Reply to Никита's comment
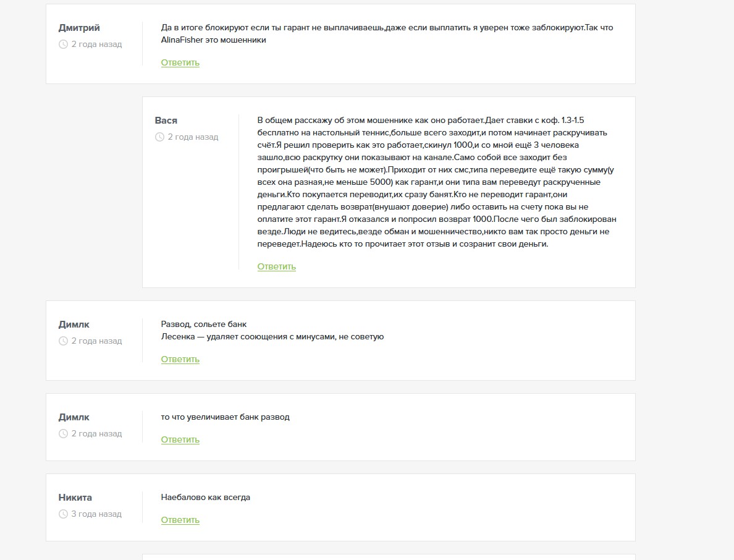 180,520
